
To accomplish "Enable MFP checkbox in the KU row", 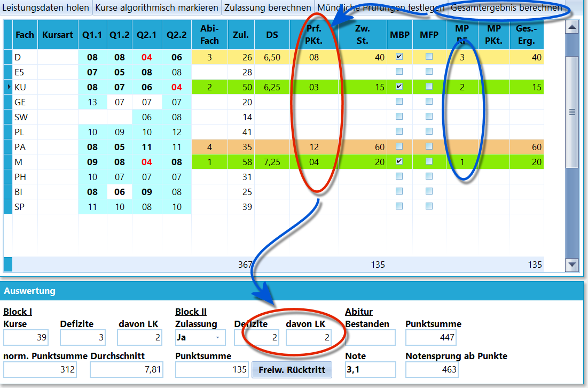I will [429, 87].
